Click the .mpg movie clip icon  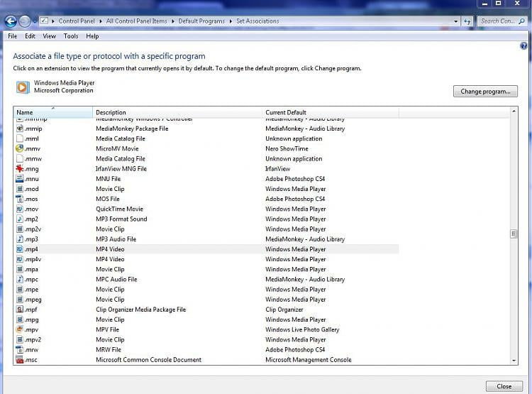point(20,319)
